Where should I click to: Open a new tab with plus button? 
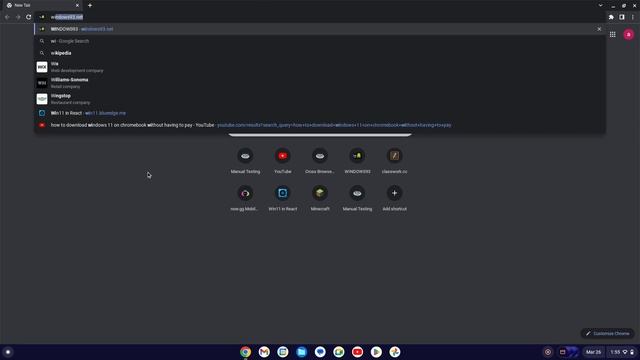coord(90,5)
